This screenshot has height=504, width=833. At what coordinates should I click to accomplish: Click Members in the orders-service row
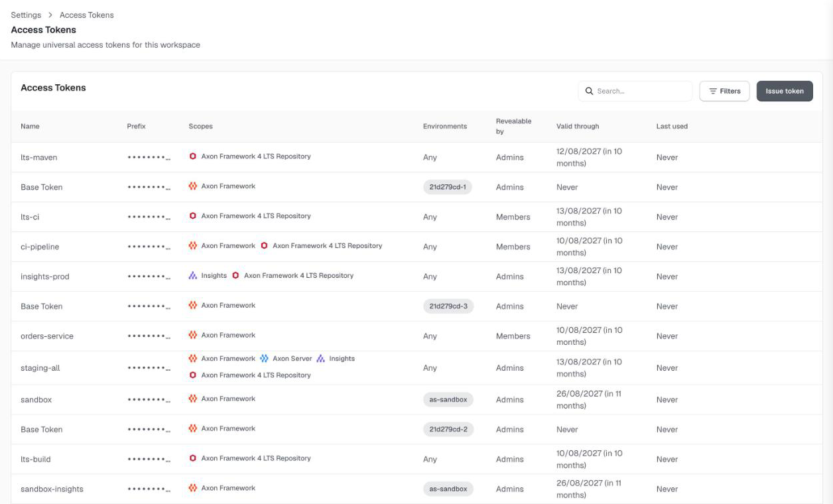513,336
